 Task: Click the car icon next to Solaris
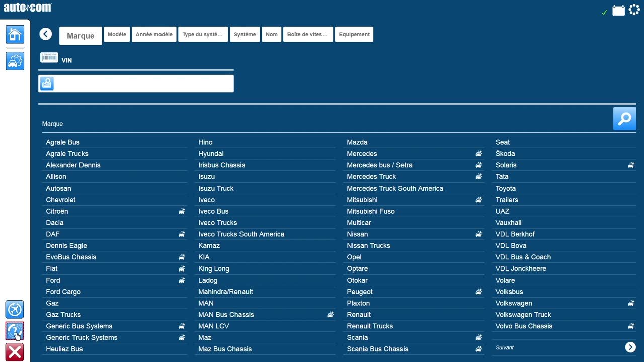(631, 165)
